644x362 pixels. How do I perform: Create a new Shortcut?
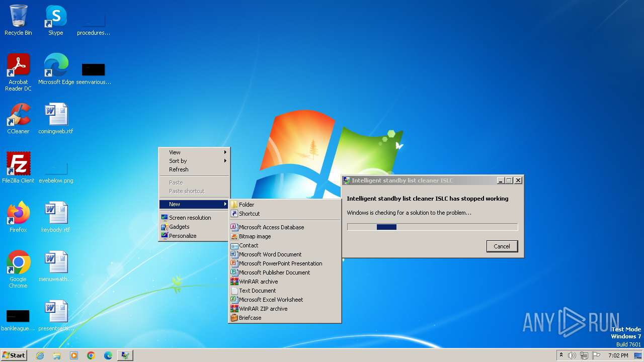pyautogui.click(x=285, y=214)
